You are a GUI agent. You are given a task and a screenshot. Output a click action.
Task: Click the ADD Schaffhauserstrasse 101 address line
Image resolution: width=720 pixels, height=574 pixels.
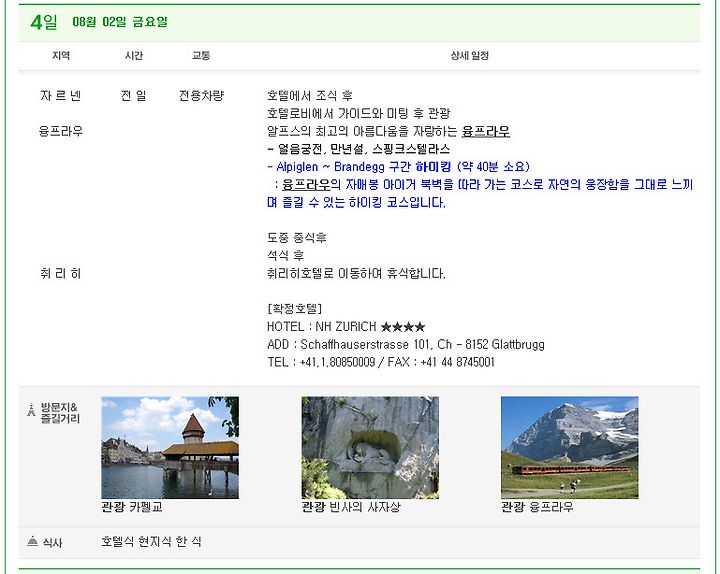[406, 345]
